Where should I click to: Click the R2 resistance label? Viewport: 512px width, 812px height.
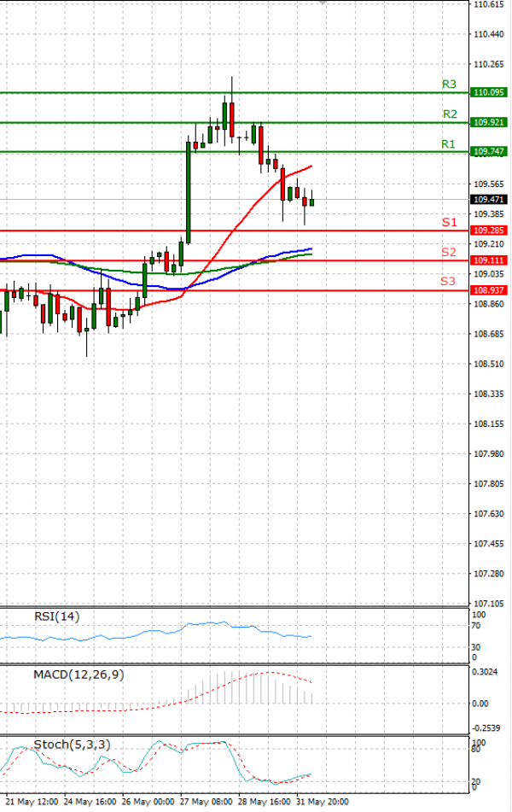coord(450,114)
